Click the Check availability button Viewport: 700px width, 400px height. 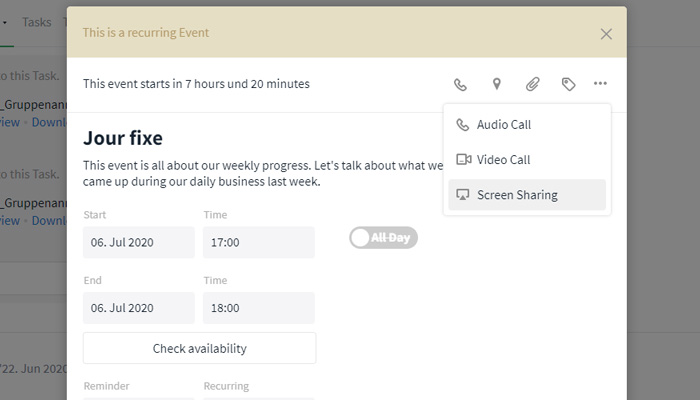coord(200,348)
